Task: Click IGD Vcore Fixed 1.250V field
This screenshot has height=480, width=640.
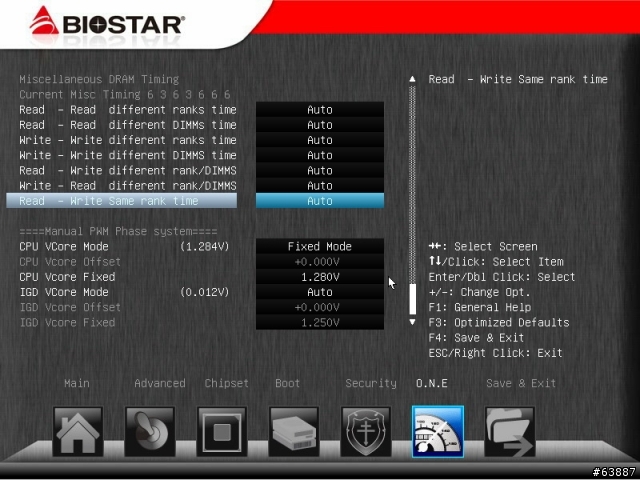Action: tap(320, 322)
